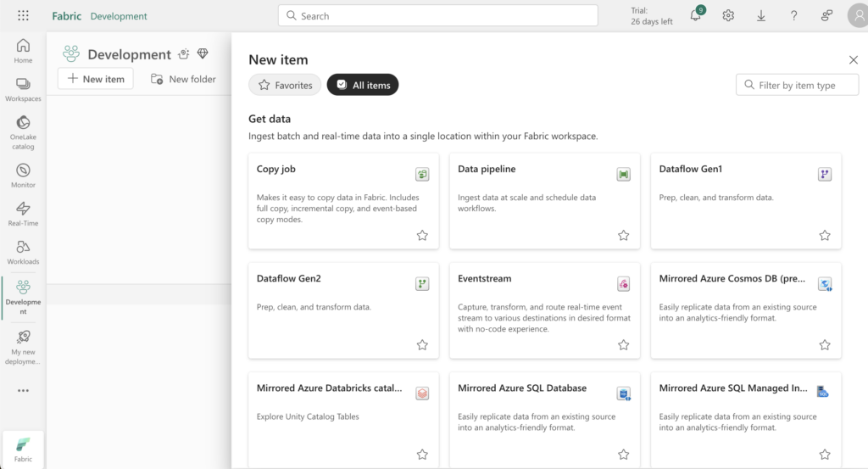Favorite the Eventstream item

623,345
